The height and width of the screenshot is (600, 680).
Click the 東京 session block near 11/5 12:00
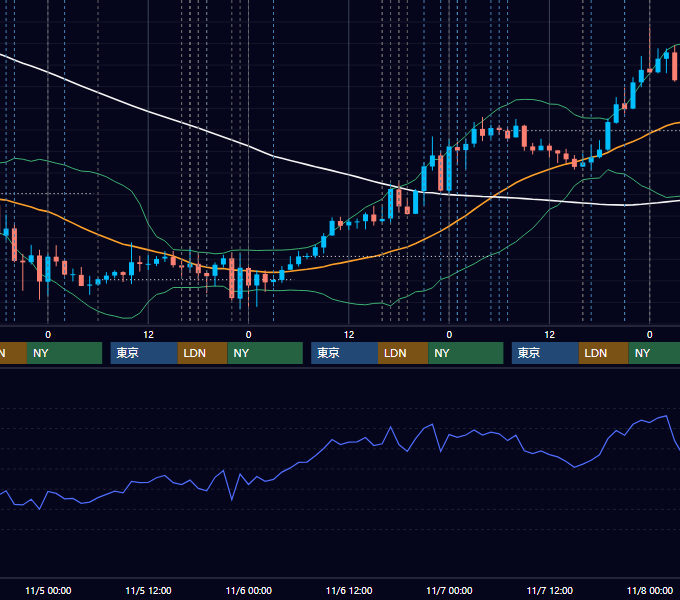coord(144,353)
